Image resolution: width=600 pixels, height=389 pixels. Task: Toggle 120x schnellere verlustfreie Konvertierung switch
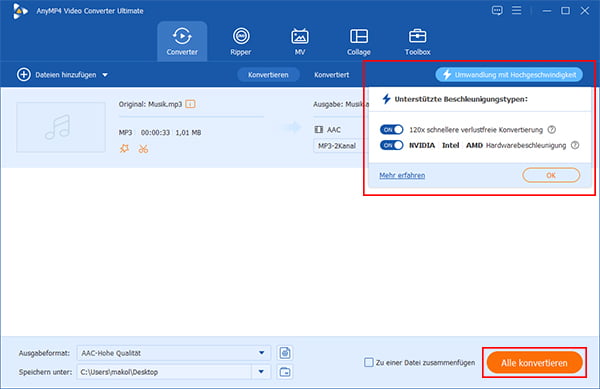tap(391, 130)
